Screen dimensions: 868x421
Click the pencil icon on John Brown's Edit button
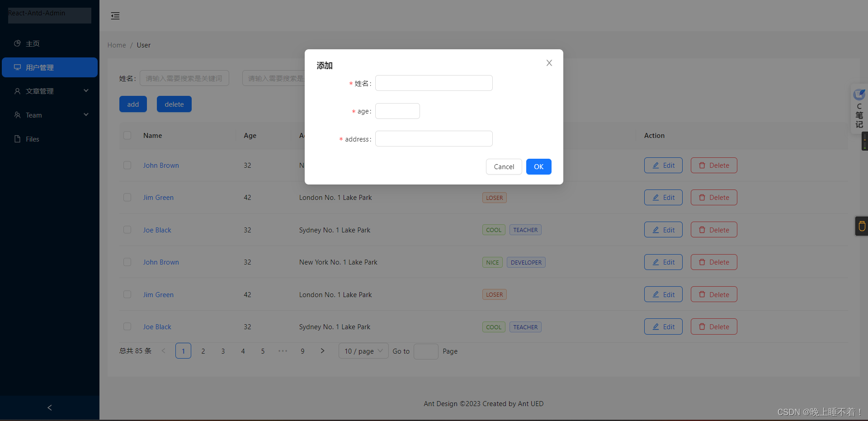pos(656,165)
